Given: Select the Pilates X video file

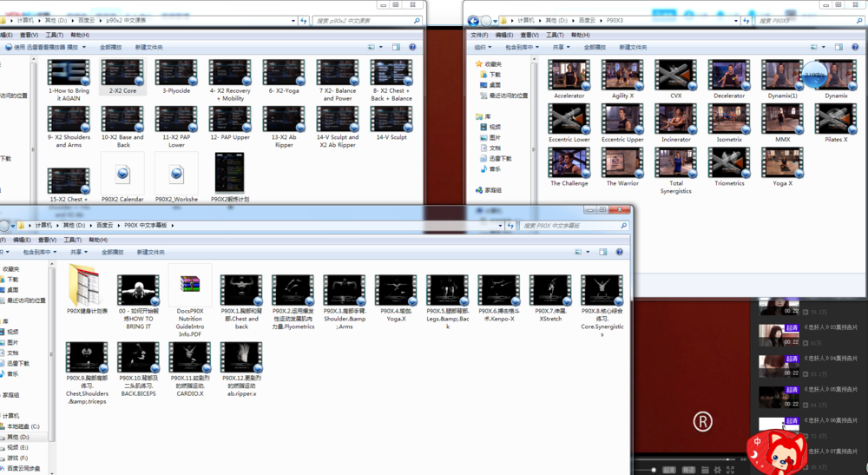Looking at the screenshot, I should coord(836,123).
